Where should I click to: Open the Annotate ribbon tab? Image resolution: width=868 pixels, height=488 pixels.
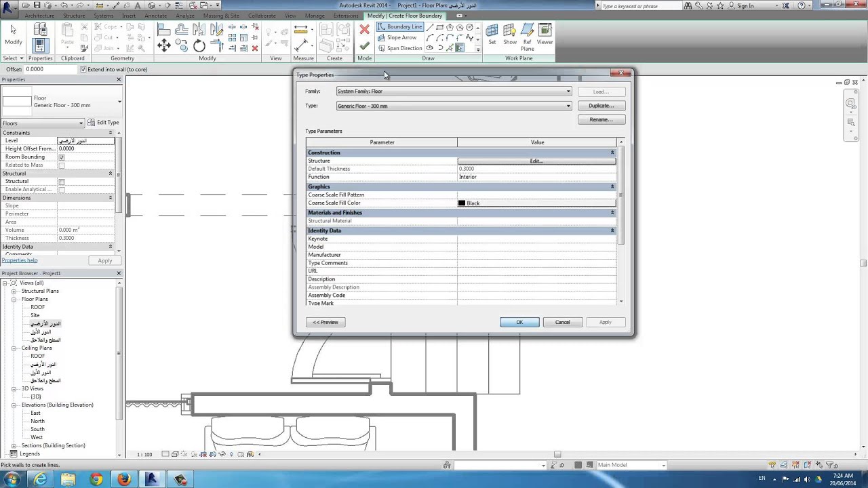[x=155, y=16]
